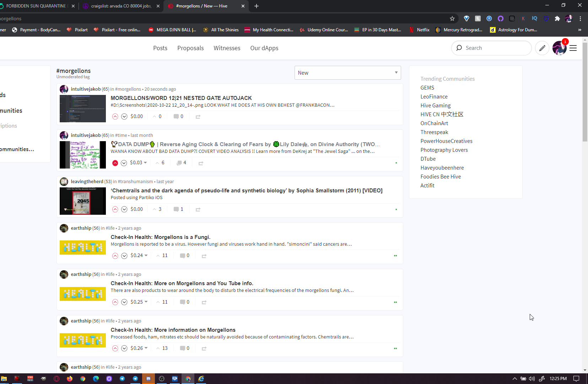Screen dimensions: 588x384
Task: Open Netflix bookmark
Action: (419, 30)
